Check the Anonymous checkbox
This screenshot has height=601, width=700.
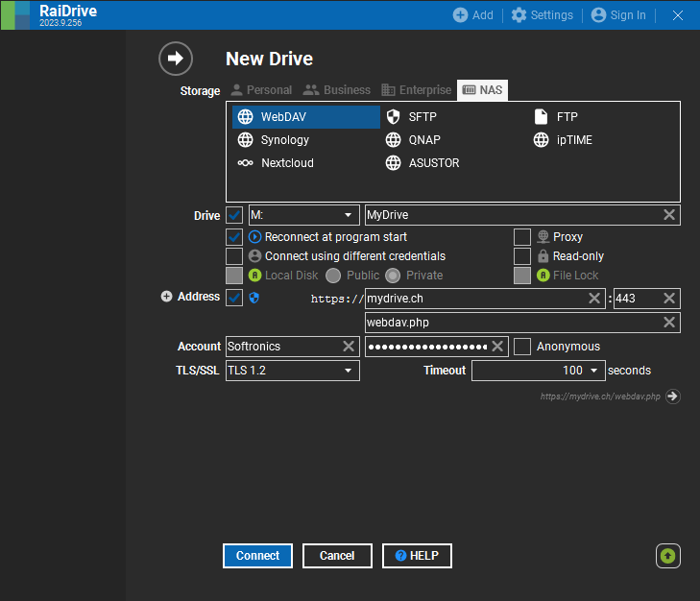522,347
